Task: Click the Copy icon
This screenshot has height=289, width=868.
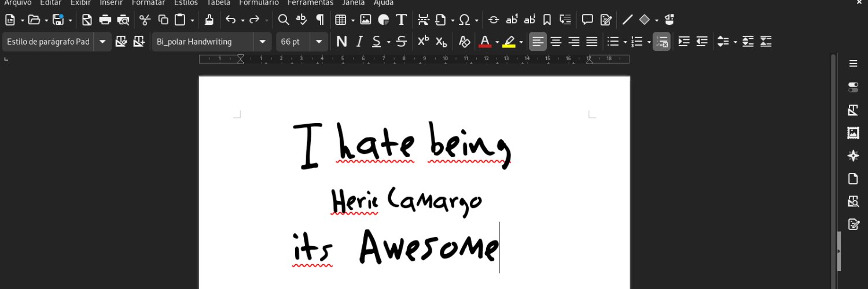Action: pos(163,20)
